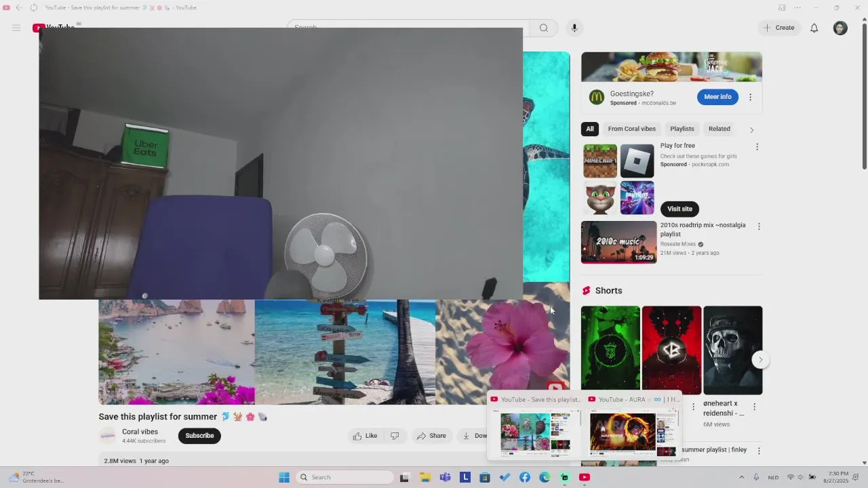Open the Fortnite game ad thumbnail
Screen dimensions: 868x488
pos(637,198)
